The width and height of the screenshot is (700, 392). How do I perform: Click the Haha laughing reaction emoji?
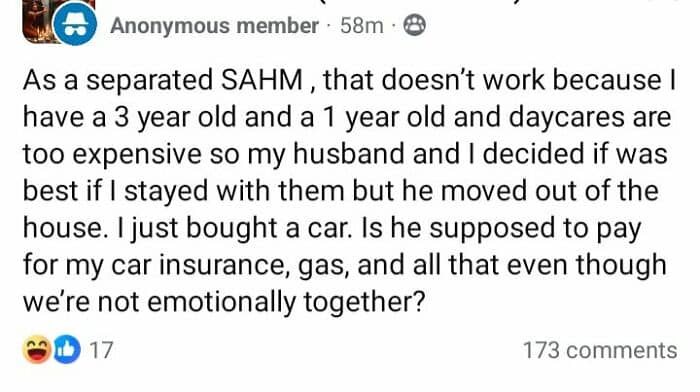point(37,349)
